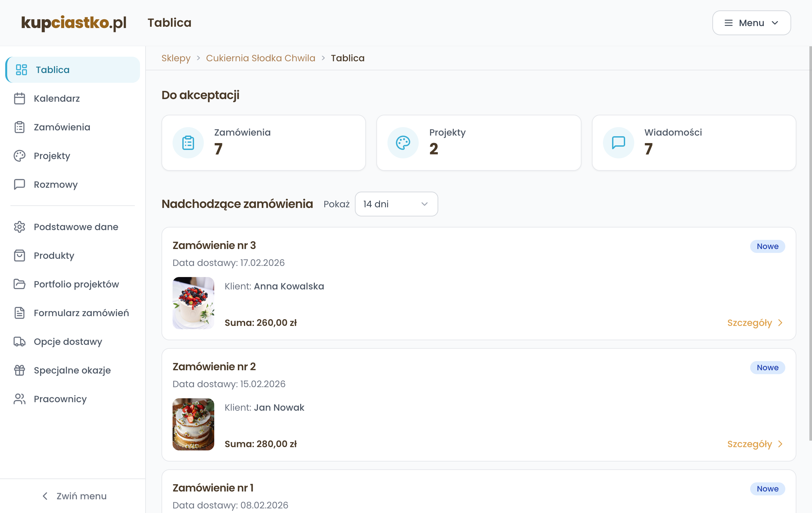
Task: Click the berry cake thumbnail image
Action: click(193, 303)
